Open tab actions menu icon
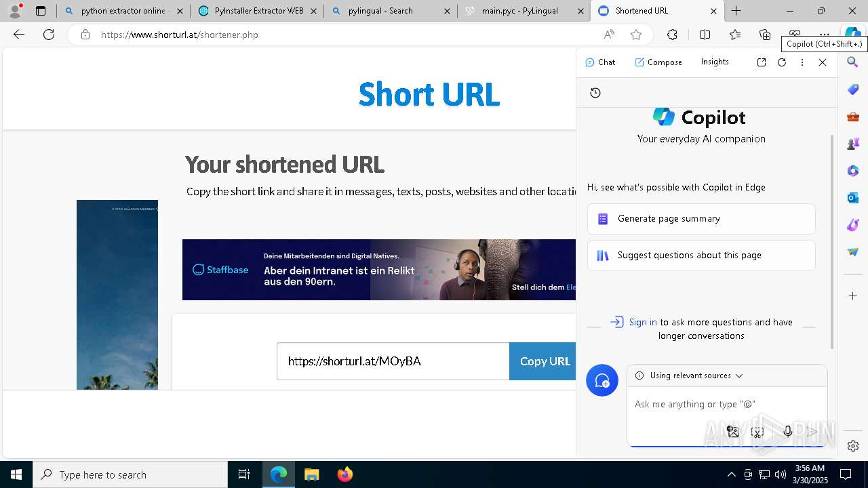 pos(41,11)
